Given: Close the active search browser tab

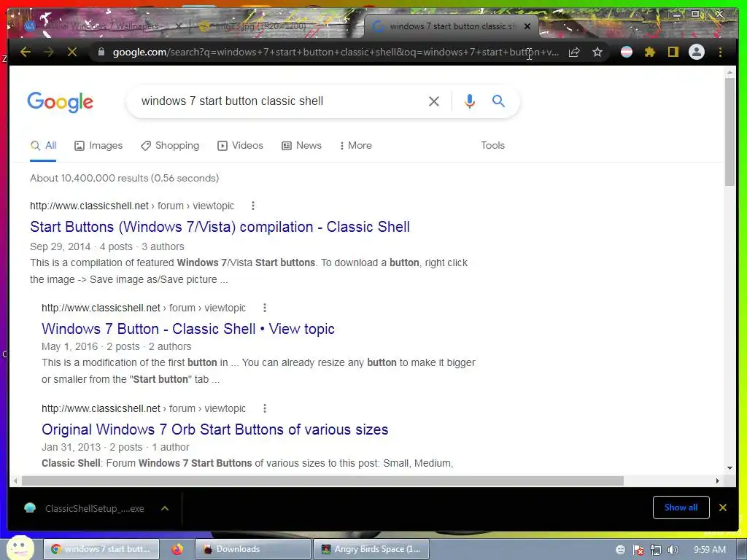Looking at the screenshot, I should pos(527,26).
